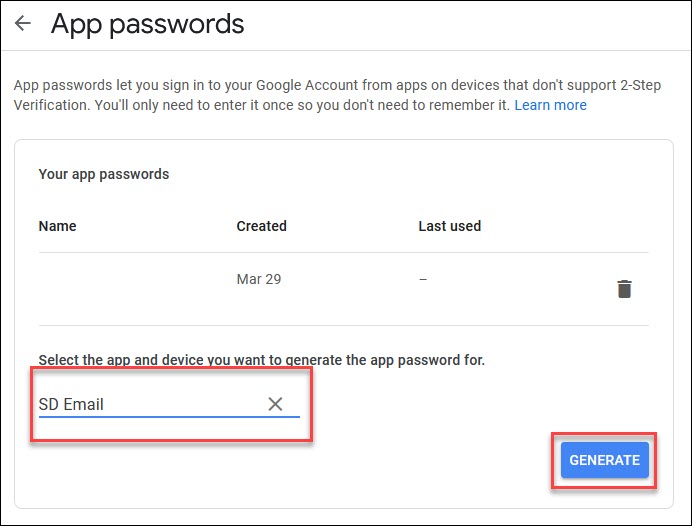This screenshot has width=692, height=526.
Task: Go back using the arrow icon
Action: click(x=23, y=23)
